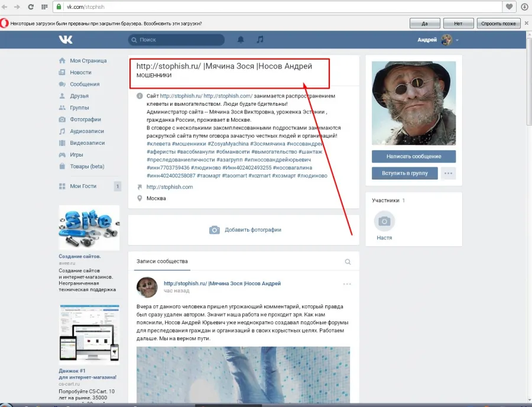Click Вступить в группу button
Image resolution: width=532 pixels, height=407 pixels.
405,173
